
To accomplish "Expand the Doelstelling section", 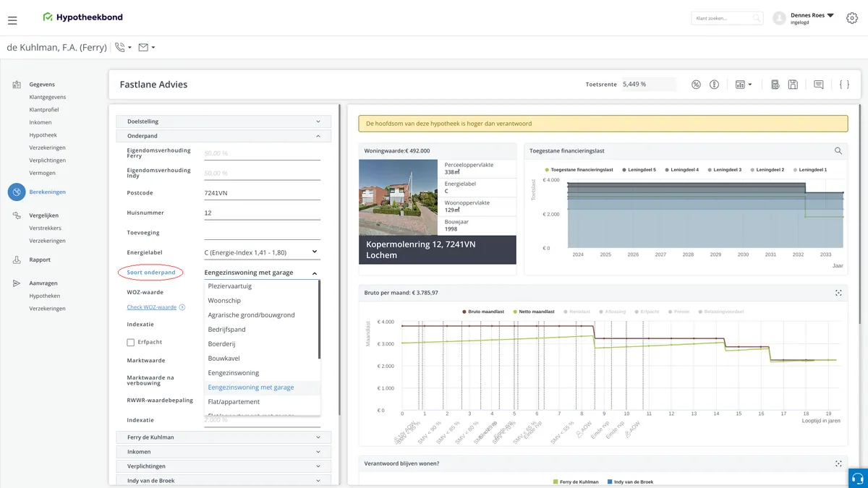I will (224, 121).
